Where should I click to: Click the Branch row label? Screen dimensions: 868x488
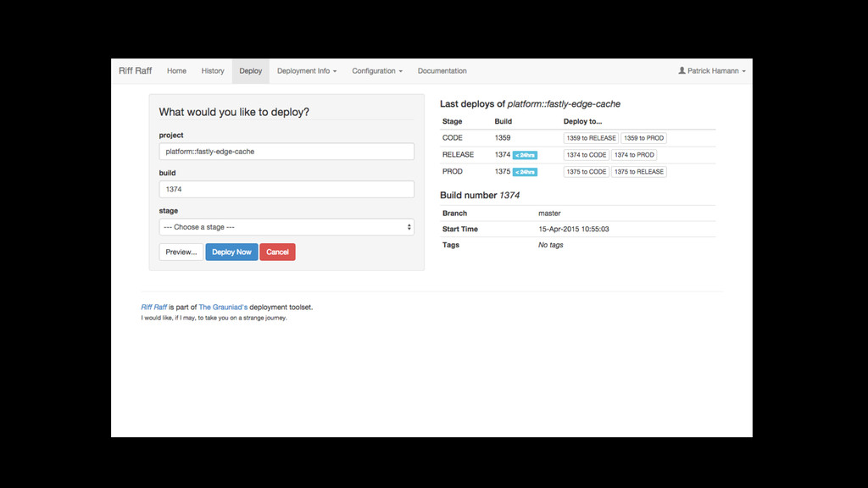coord(454,213)
